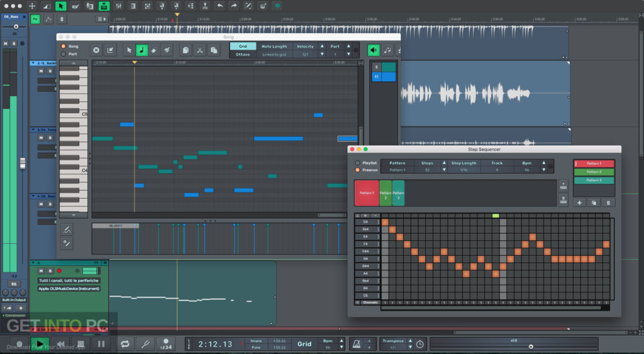Click the Transpose control in transport bar
Image resolution: width=644 pixels, height=354 pixels.
coord(393,344)
